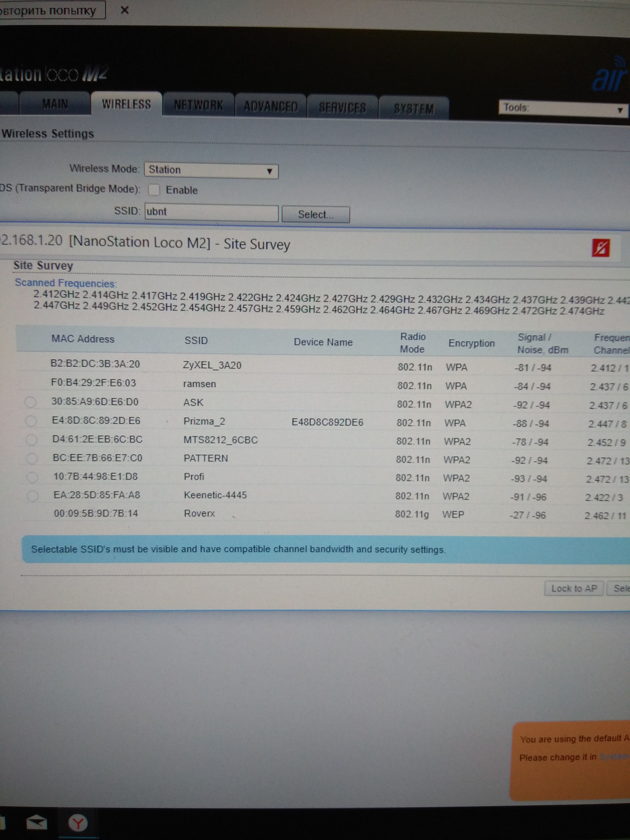Click the SSID column header

[x=196, y=340]
